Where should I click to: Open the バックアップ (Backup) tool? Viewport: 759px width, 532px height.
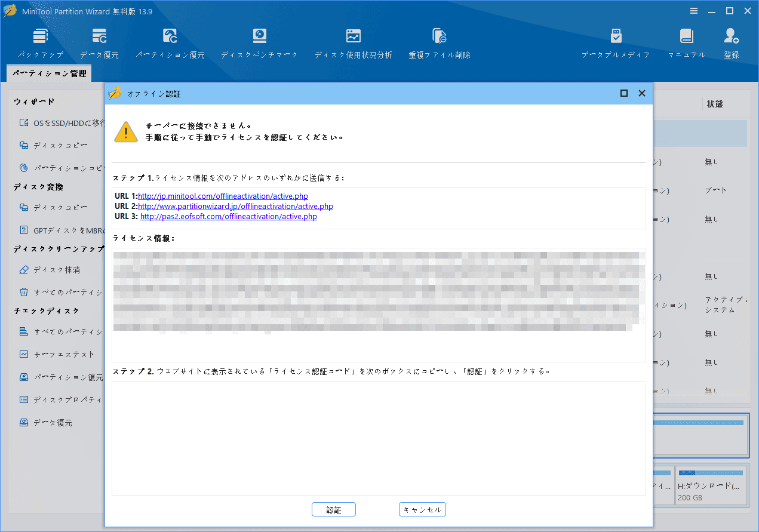click(x=41, y=44)
